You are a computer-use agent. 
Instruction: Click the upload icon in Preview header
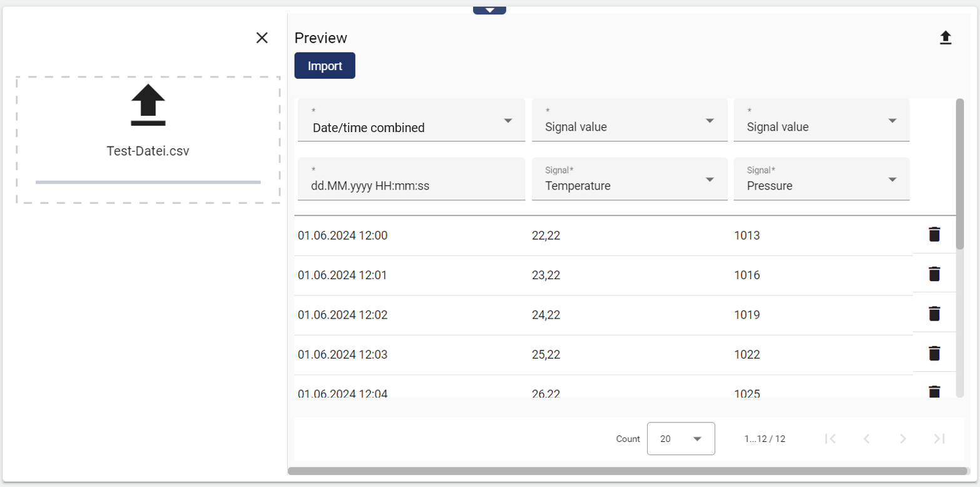(x=945, y=38)
